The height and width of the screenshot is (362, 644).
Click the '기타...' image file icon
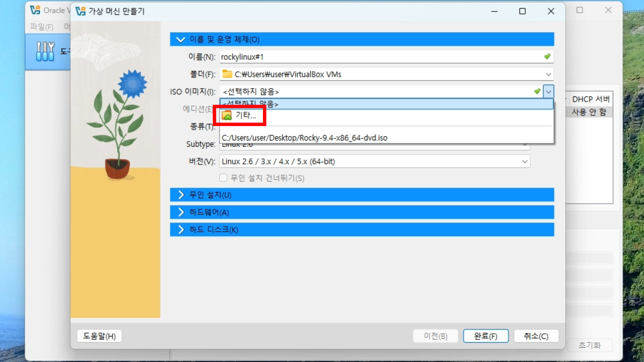pyautogui.click(x=227, y=115)
